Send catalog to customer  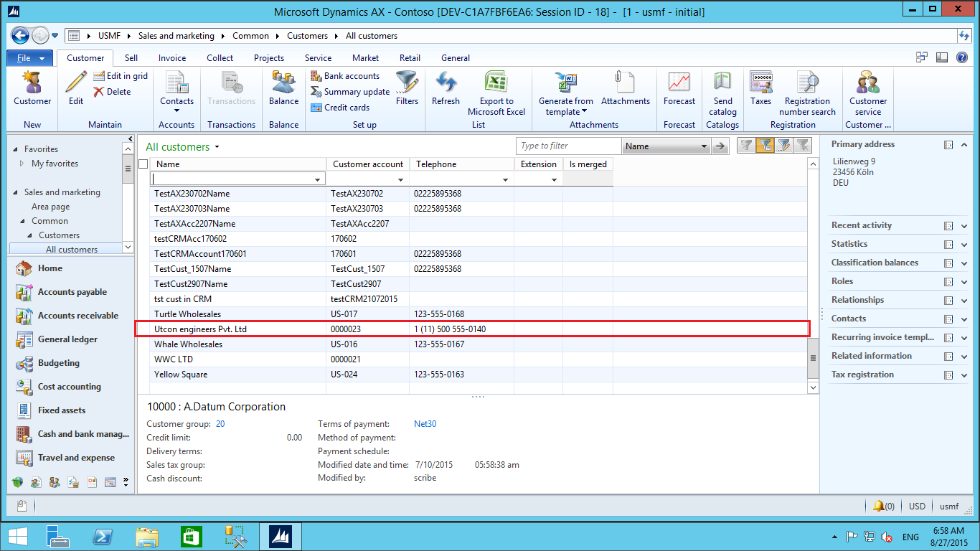tap(722, 93)
